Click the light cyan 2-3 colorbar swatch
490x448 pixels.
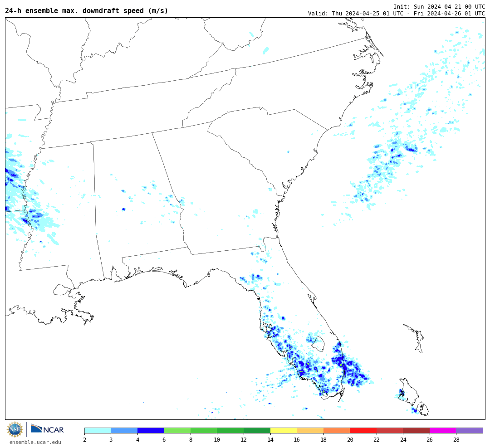[98, 430]
